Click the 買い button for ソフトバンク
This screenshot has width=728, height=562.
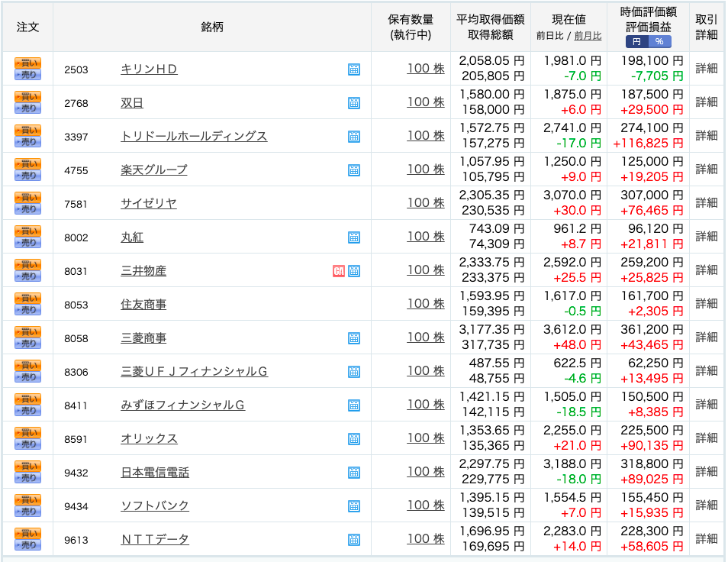(28, 499)
